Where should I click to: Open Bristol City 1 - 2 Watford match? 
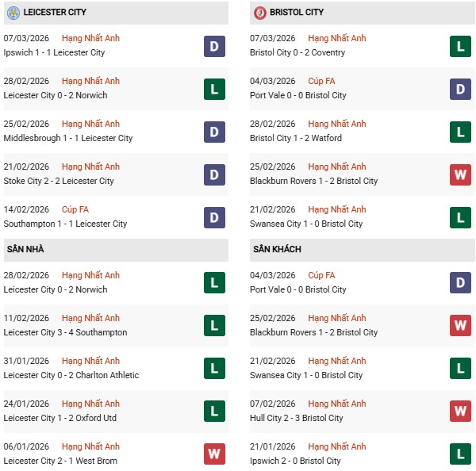[295, 138]
